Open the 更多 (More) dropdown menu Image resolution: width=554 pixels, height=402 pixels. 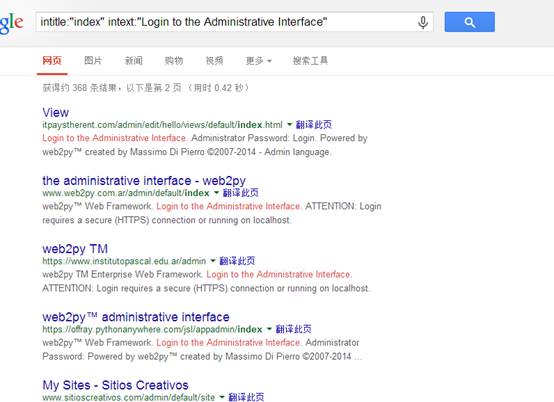pyautogui.click(x=259, y=61)
